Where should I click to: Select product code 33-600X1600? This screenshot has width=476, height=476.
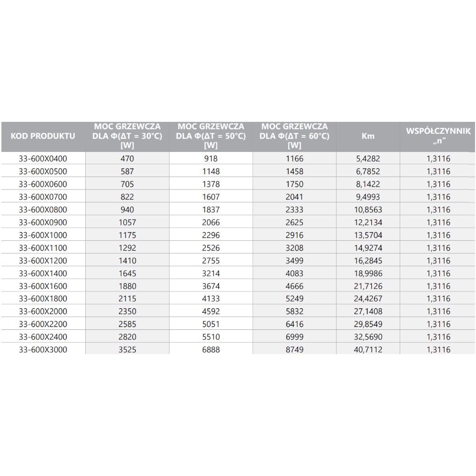(x=43, y=286)
